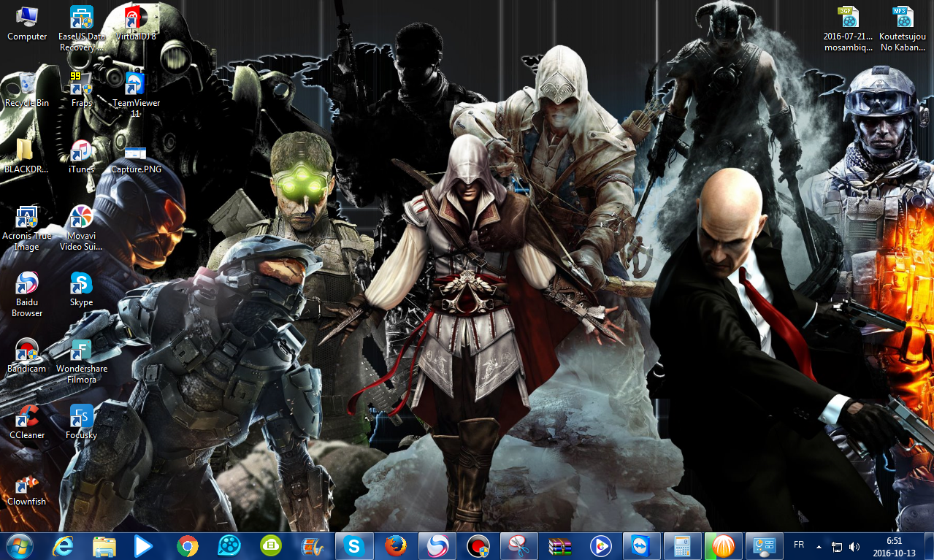The image size is (934, 560).
Task: Switch to Skype in the taskbar
Action: [354, 545]
